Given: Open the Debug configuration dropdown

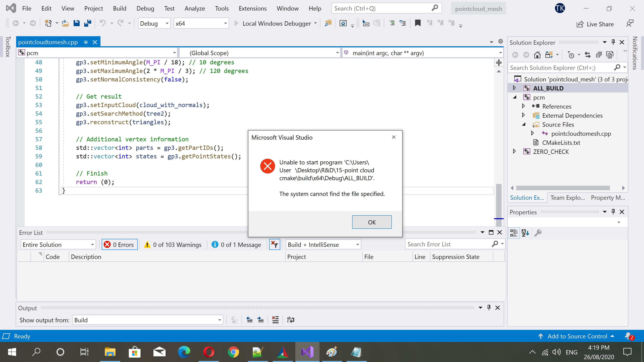Looking at the screenshot, I should click(x=154, y=23).
